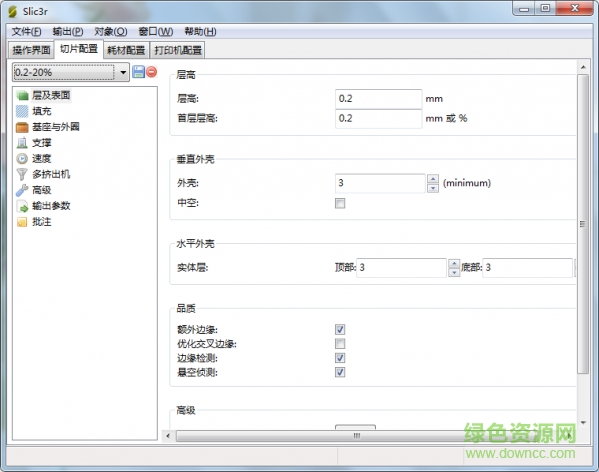The height and width of the screenshot is (472, 599).
Task: Click the vertical scrollbar thumb
Action: pos(583,224)
